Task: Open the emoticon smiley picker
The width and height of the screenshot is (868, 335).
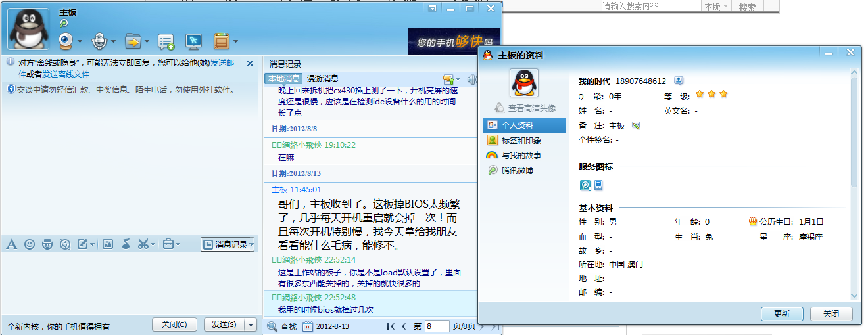Action: click(x=30, y=244)
